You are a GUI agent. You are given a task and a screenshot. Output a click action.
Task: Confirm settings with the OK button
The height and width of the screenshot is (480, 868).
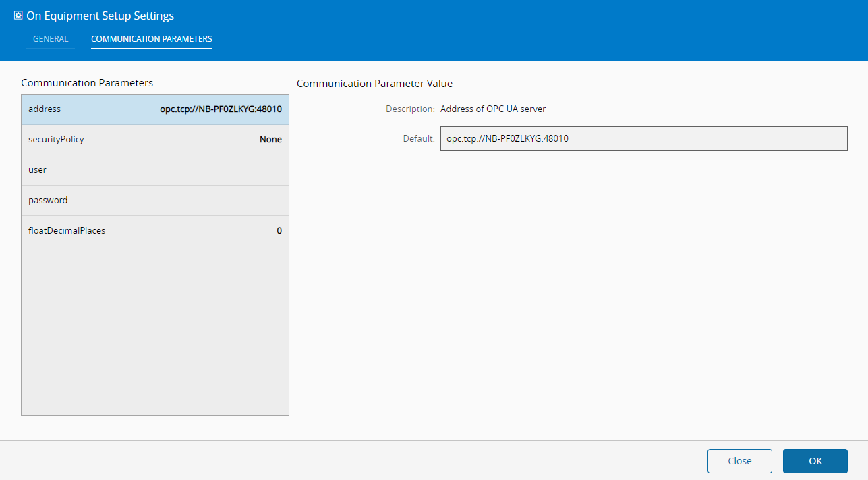tap(815, 461)
